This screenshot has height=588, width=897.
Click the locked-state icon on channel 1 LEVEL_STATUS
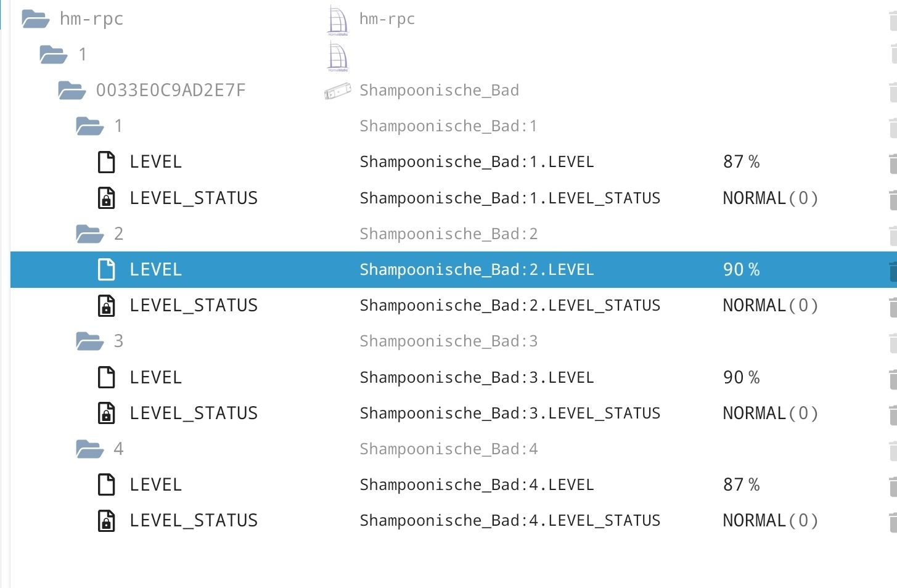(106, 198)
